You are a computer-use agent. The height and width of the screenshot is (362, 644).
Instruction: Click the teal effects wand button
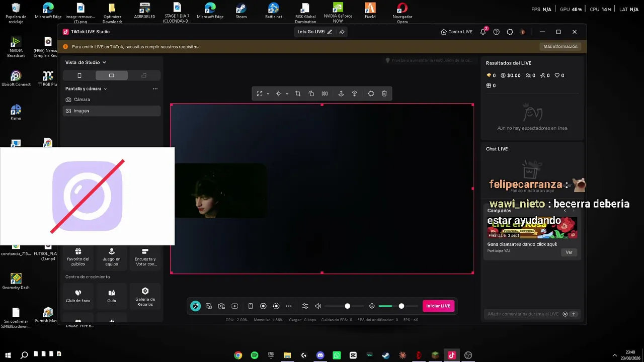(195, 306)
